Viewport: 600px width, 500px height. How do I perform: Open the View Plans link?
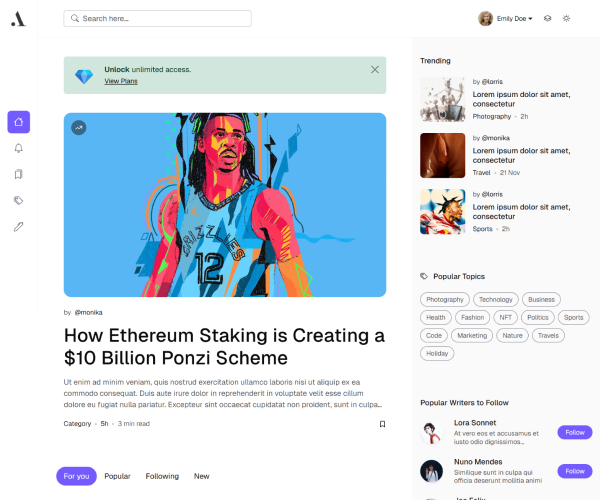pos(121,81)
